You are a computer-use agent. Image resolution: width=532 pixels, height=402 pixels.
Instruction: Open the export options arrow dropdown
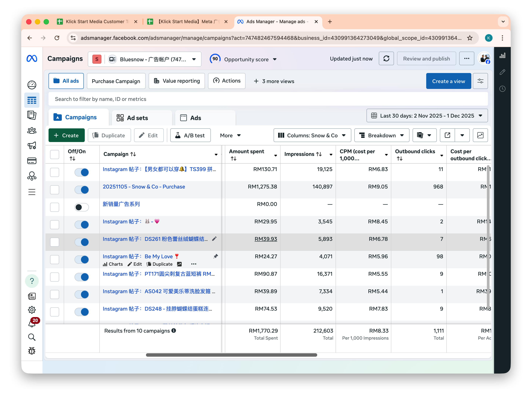[x=462, y=135]
